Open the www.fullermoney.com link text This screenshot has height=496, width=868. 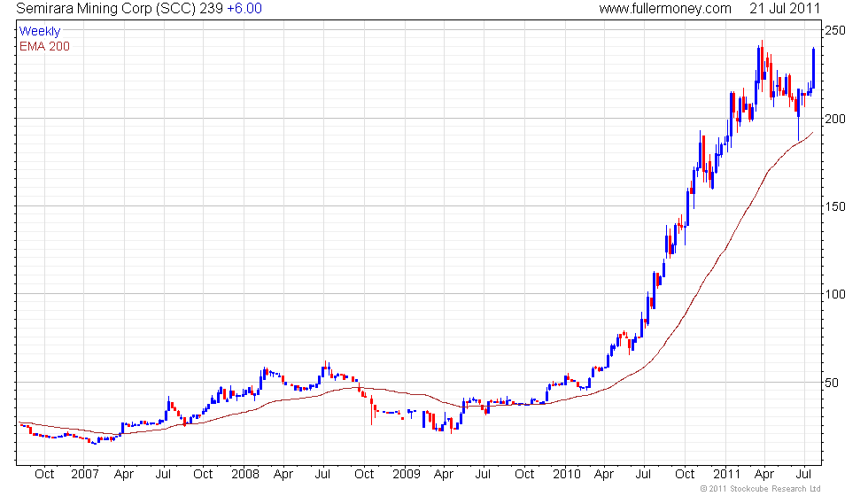[x=665, y=8]
